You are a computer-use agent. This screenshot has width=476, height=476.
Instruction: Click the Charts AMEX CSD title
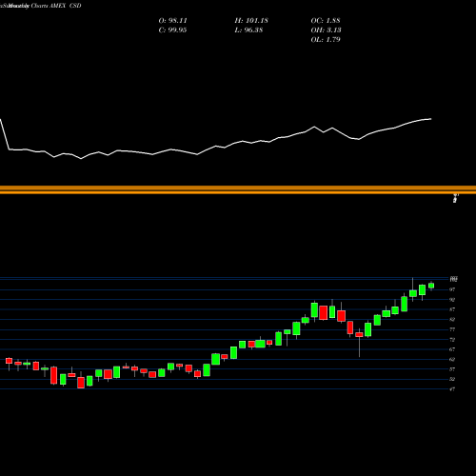coord(56,6)
